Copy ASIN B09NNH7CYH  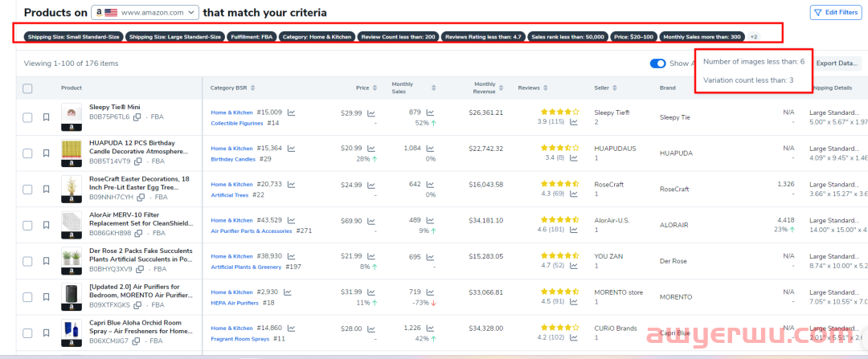click(x=141, y=197)
